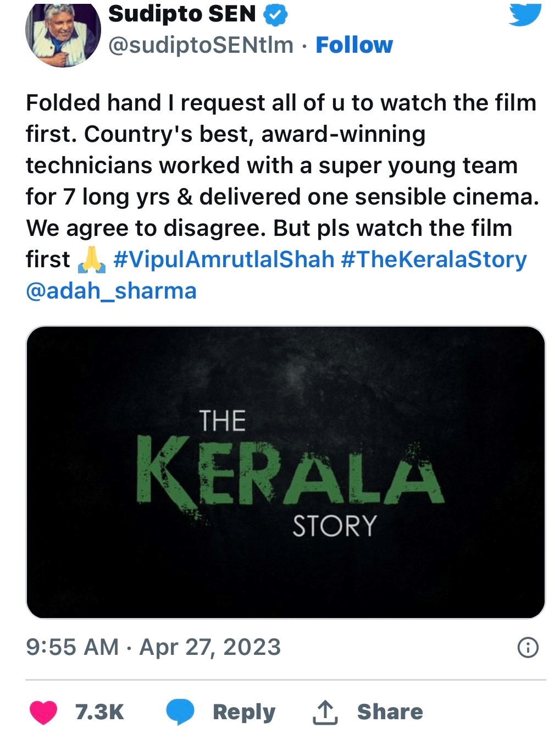The width and height of the screenshot is (560, 739).
Task: Open the #TheKeralaStory hashtag
Action: (434, 260)
